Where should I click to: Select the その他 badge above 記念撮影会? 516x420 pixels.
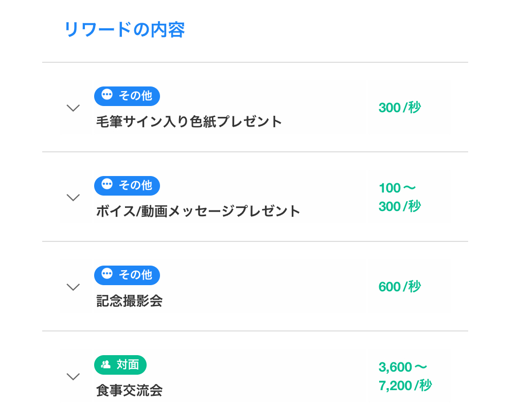pyautogui.click(x=127, y=275)
